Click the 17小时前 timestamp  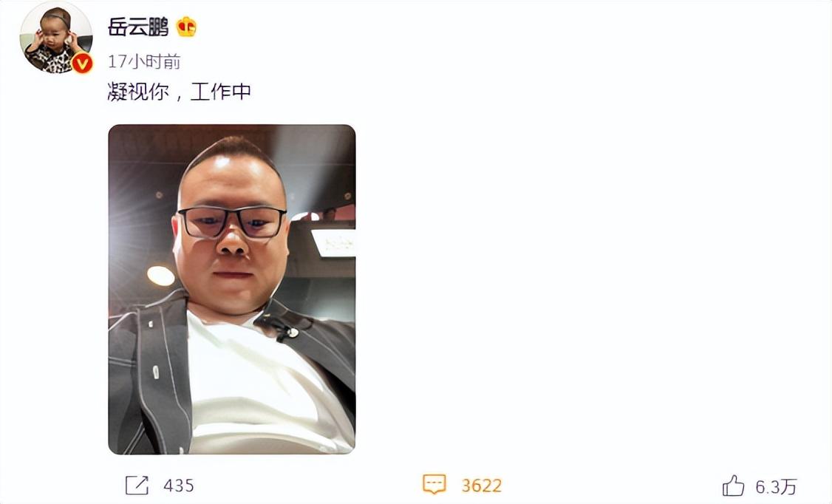pos(144,61)
